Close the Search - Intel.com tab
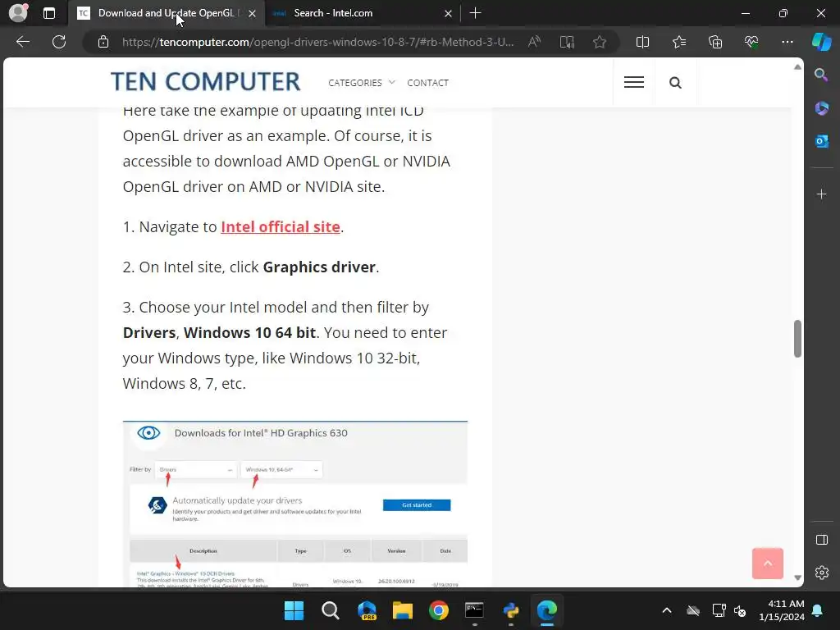 coord(449,13)
